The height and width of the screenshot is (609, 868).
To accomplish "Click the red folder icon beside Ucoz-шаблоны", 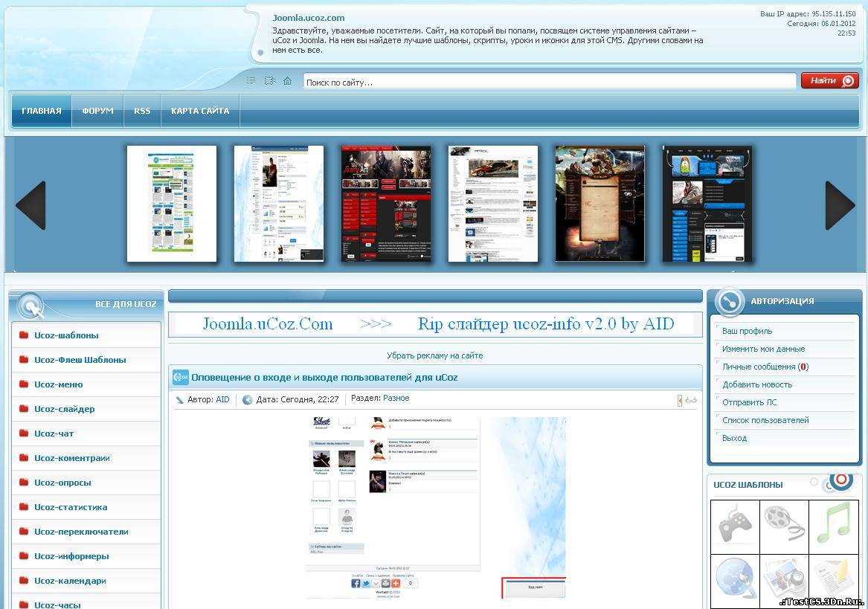I will [x=24, y=335].
